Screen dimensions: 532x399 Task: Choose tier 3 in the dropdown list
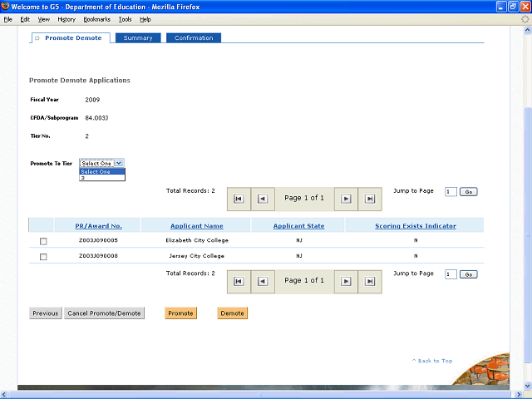click(x=102, y=178)
